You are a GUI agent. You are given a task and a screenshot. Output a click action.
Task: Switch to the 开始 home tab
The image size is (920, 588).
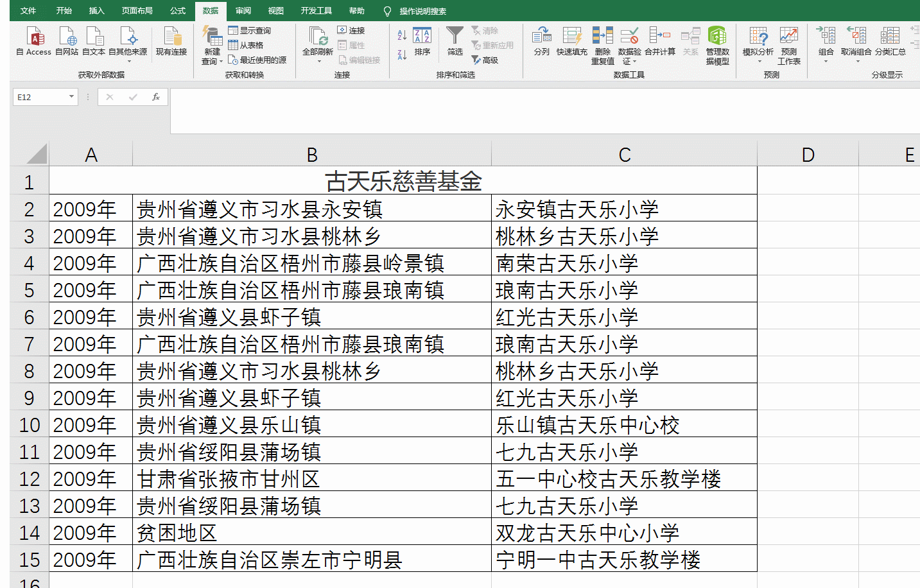[x=64, y=11]
